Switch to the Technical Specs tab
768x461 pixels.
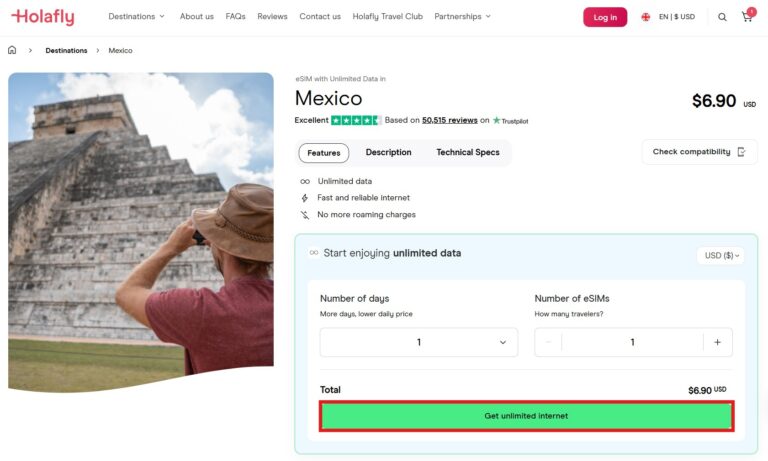468,152
